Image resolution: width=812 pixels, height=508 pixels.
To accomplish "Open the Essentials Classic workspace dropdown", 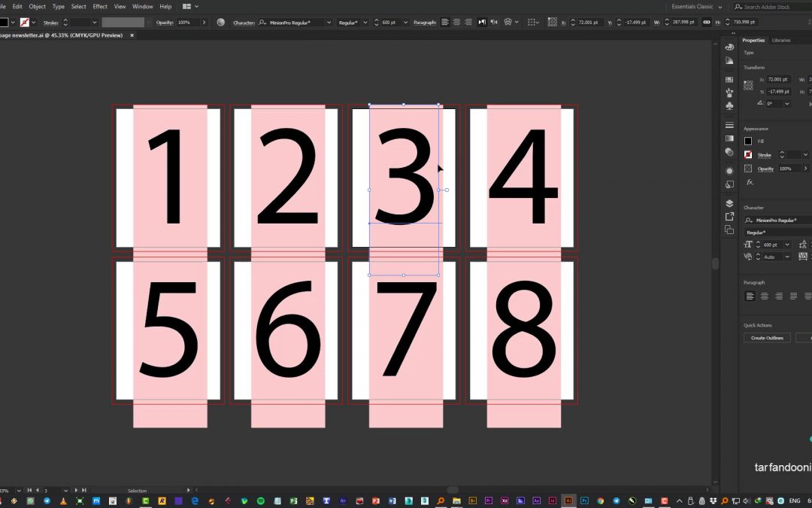I will (696, 7).
